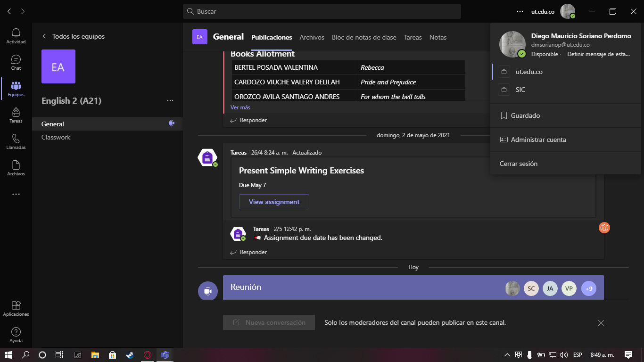Select the General channel

107,124
